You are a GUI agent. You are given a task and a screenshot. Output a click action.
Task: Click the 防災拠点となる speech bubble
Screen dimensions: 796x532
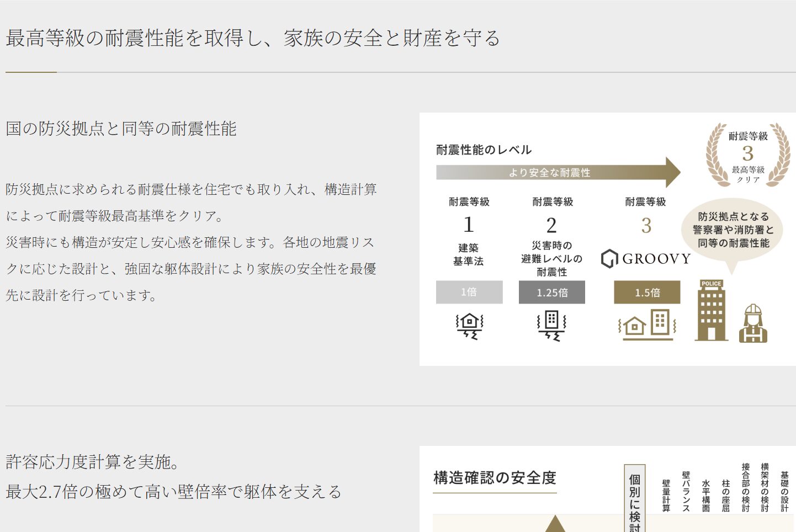click(x=733, y=230)
